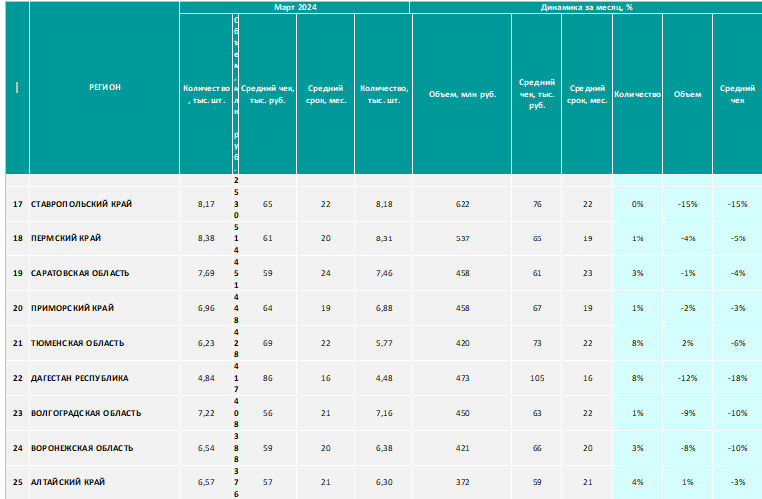
Task: Click volume value '537' for Пермский край
Action: [462, 238]
